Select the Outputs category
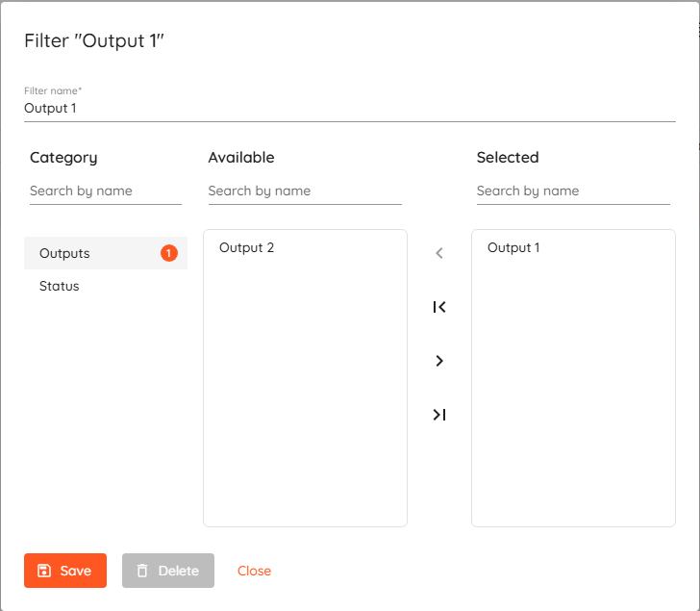Viewport: 700px width, 611px height. pyautogui.click(x=65, y=253)
